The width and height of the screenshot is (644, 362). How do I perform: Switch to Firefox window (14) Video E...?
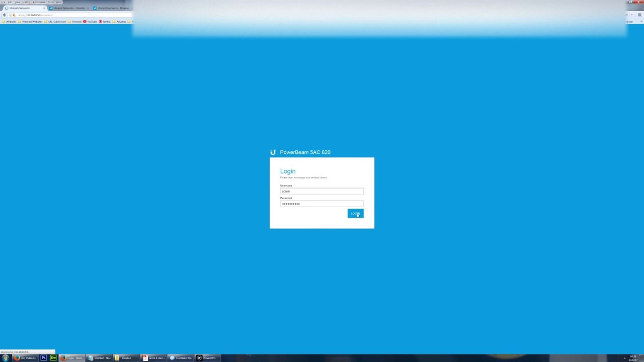pos(25,358)
